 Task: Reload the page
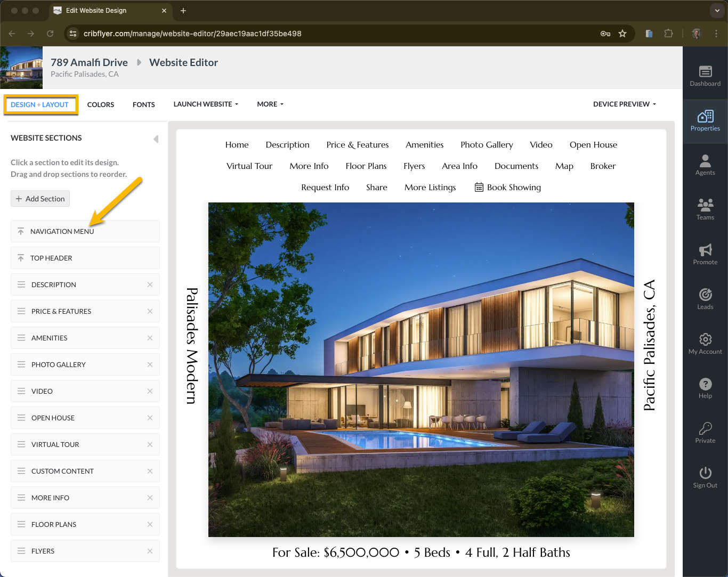click(x=50, y=34)
